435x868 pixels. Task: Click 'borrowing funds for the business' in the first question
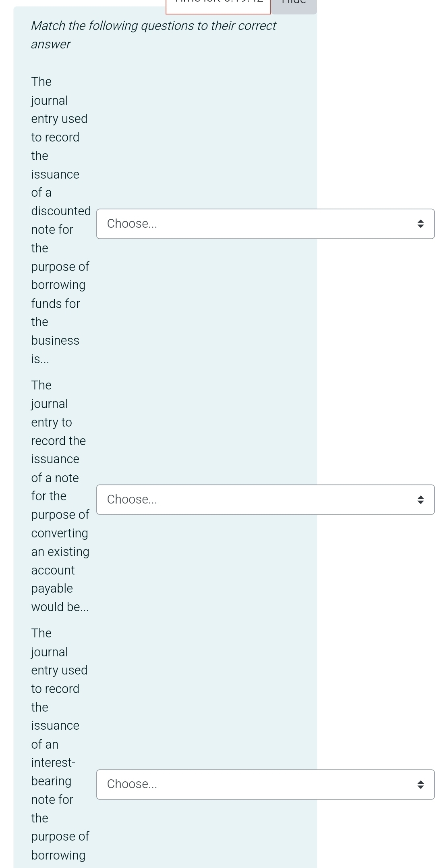tap(58, 313)
